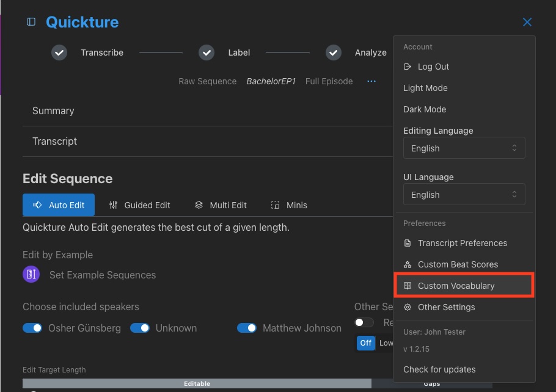Open Transcript Preferences
The width and height of the screenshot is (556, 392).
click(464, 243)
